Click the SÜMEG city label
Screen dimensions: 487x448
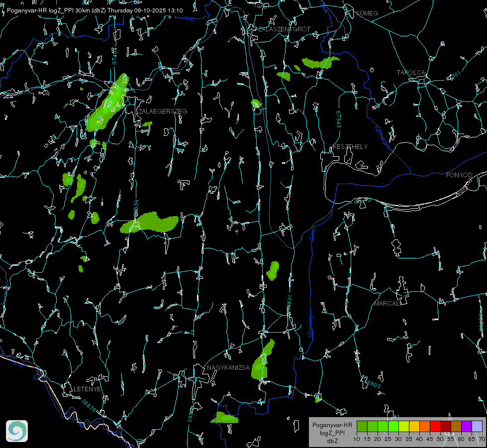pyautogui.click(x=367, y=13)
